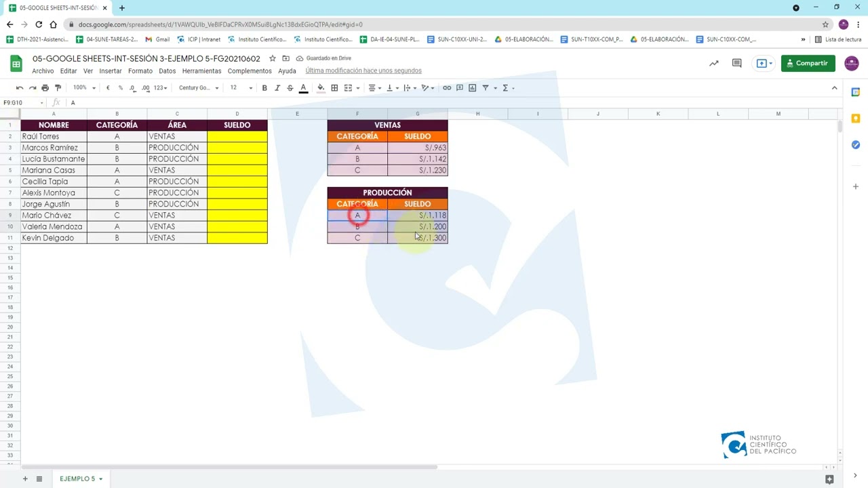868x488 pixels.
Task: Select column D header
Action: tap(237, 114)
